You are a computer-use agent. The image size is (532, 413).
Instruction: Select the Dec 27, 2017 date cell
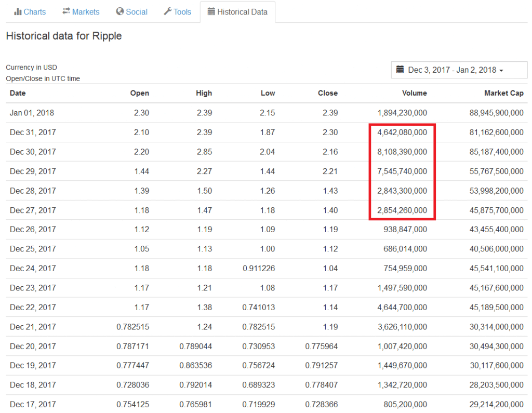point(33,210)
